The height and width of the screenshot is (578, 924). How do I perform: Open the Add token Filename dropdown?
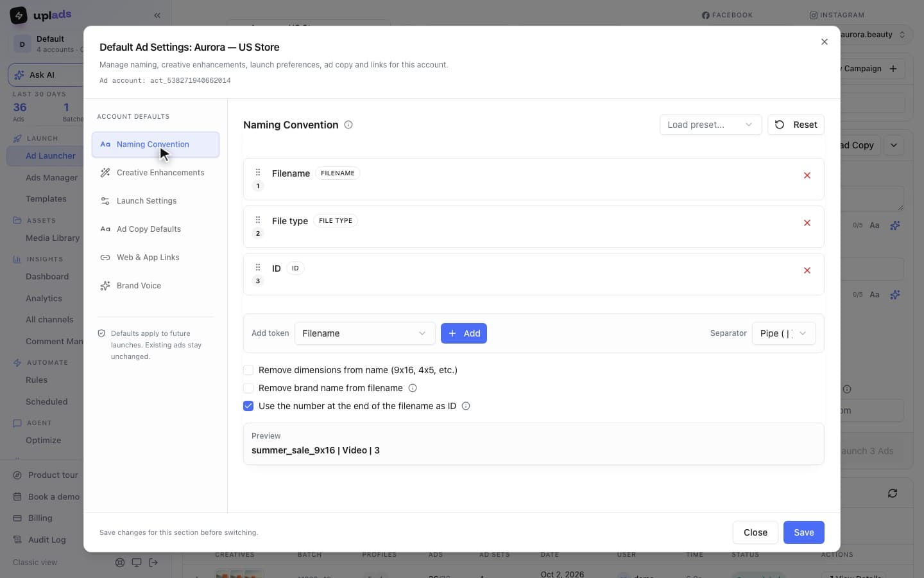click(364, 333)
